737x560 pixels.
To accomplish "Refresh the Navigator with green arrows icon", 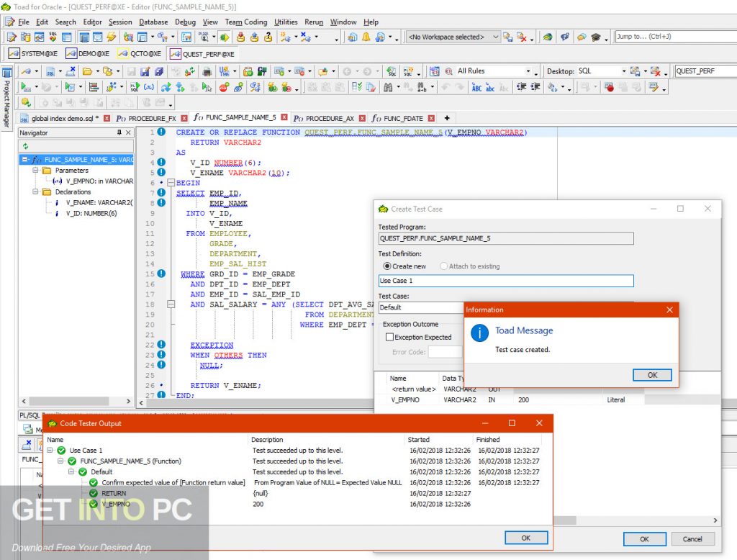I will (x=25, y=146).
